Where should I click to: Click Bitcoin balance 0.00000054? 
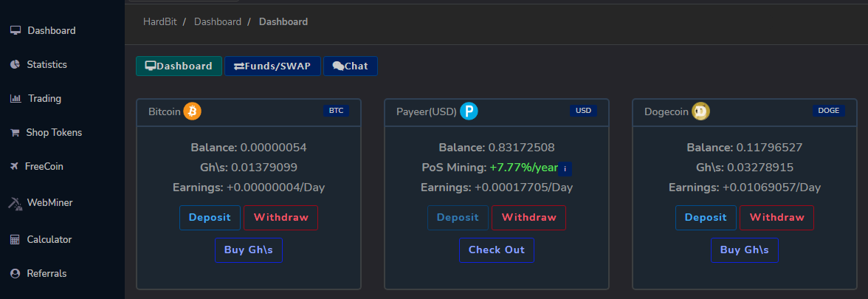273,148
